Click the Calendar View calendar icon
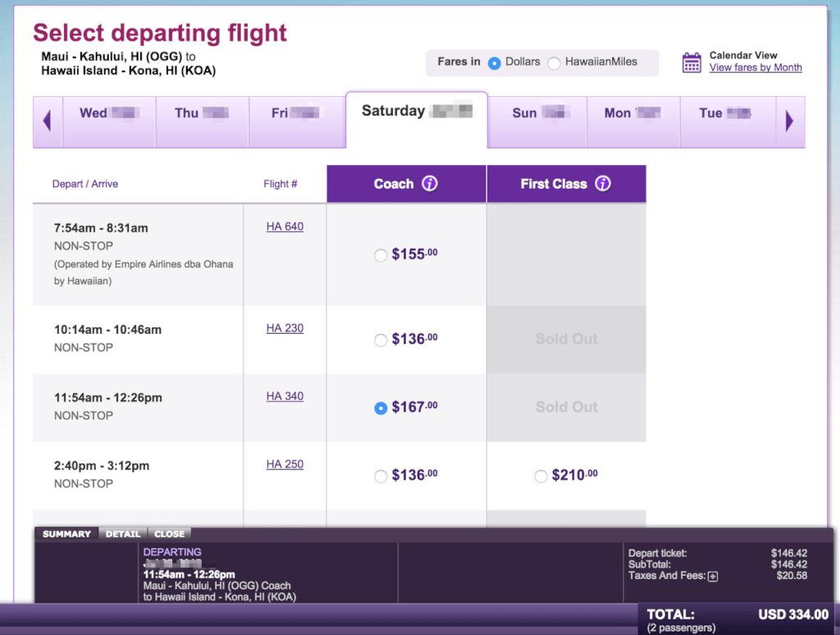This screenshot has height=635, width=840. [693, 62]
